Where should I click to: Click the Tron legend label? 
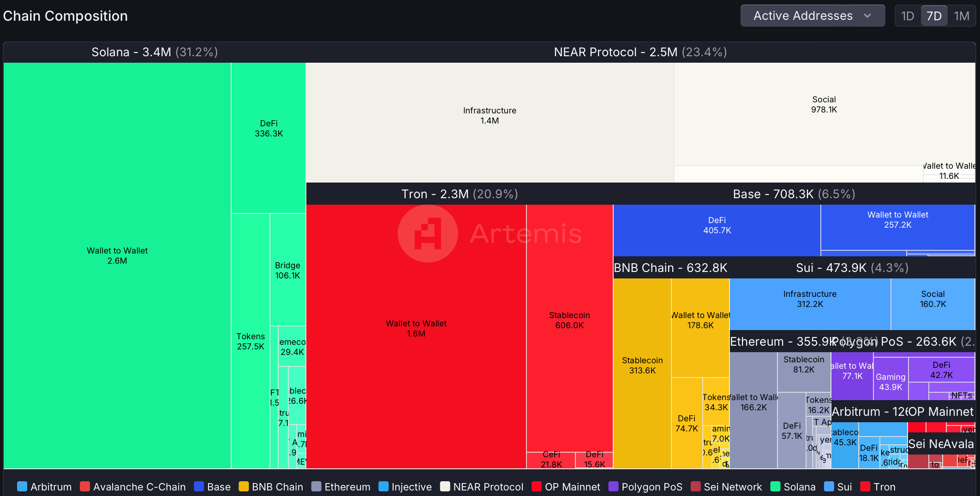point(884,487)
